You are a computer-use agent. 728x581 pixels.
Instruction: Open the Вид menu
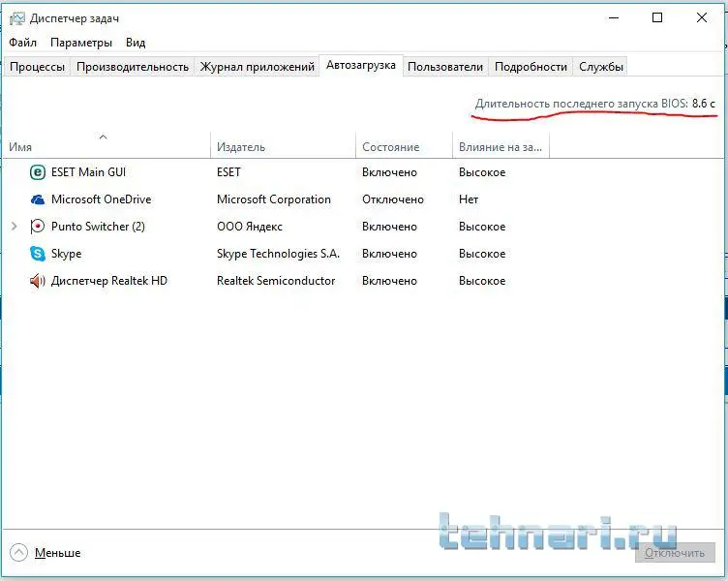pos(136,43)
